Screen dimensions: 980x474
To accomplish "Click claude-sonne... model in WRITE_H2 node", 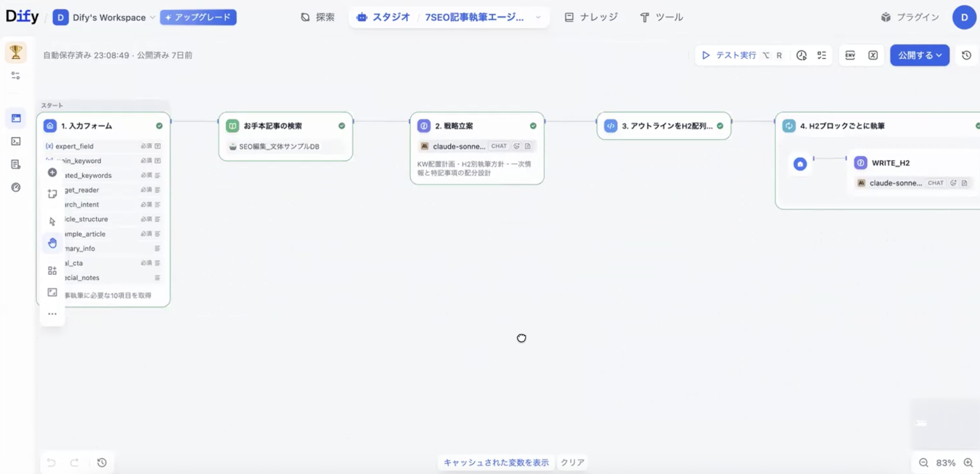I will [x=913, y=183].
